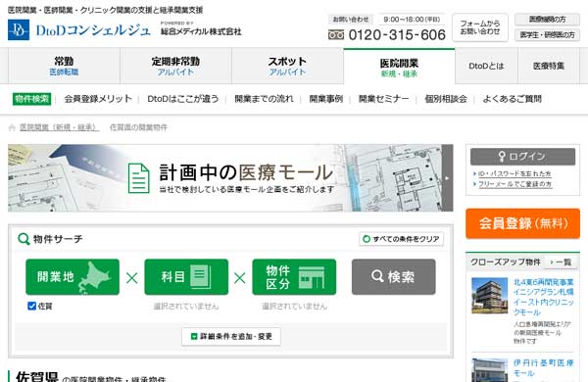Clear all conditions with すべての条件をクリア
The height and width of the screenshot is (382, 588).
pos(401,239)
